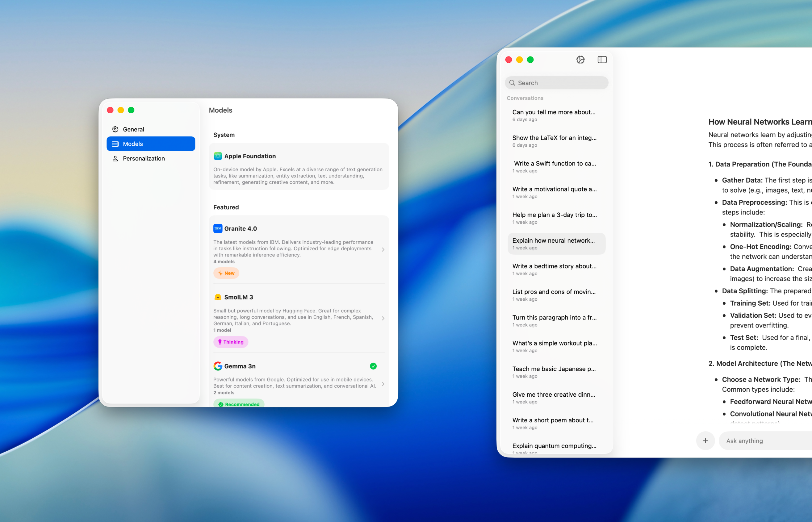Expand Granite 4.0 with its chevron
This screenshot has height=522, width=812.
click(x=383, y=249)
